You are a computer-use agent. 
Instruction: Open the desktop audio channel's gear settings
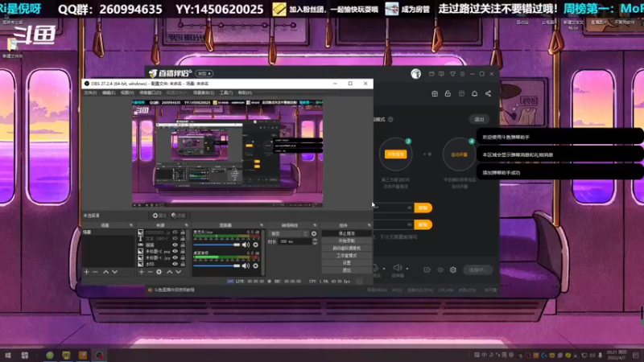255,265
